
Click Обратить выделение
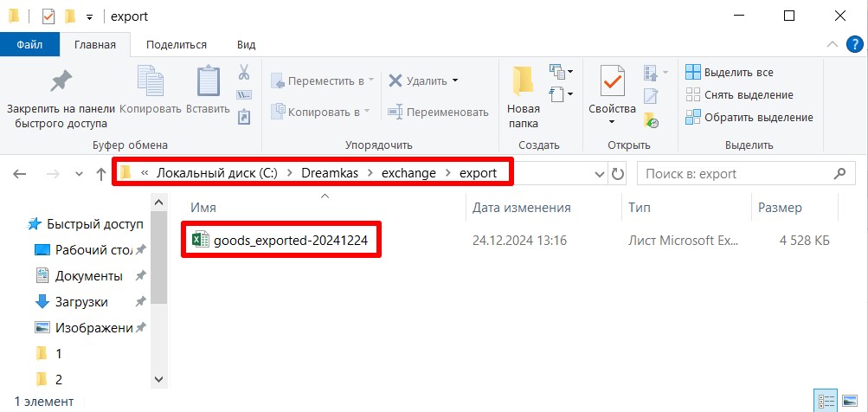749,118
